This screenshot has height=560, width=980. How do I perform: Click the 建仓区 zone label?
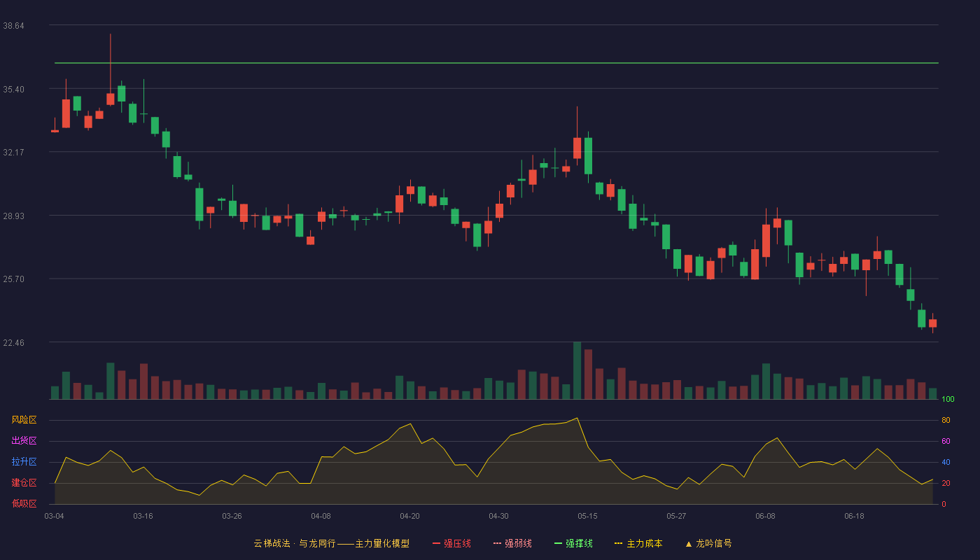24,483
